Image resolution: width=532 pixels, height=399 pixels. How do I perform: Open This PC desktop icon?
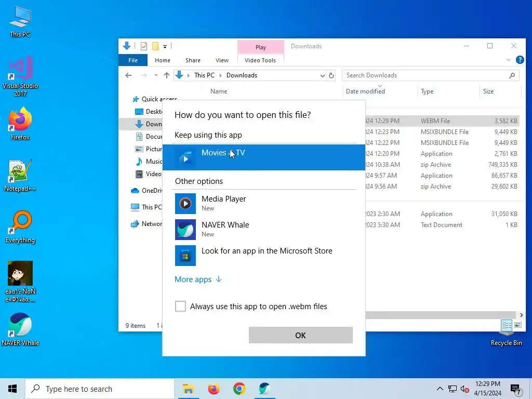(x=20, y=22)
